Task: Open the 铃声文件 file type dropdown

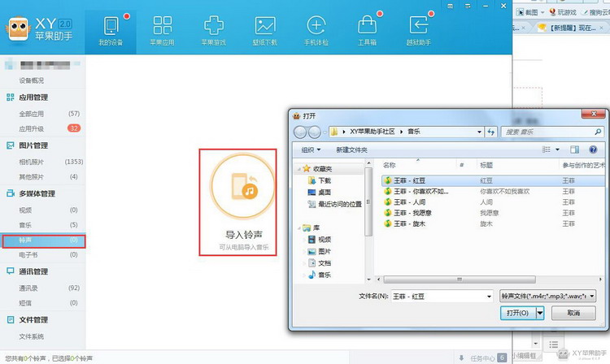Action: click(592, 297)
